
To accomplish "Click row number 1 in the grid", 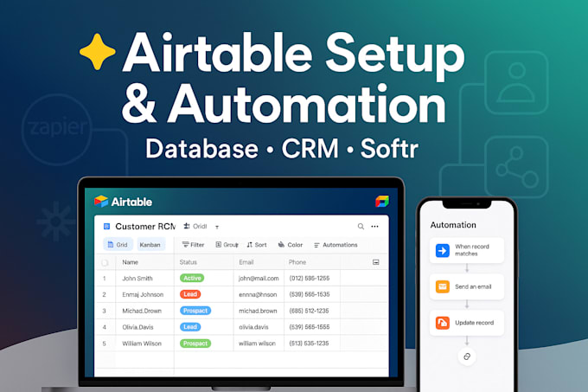I will point(105,279).
